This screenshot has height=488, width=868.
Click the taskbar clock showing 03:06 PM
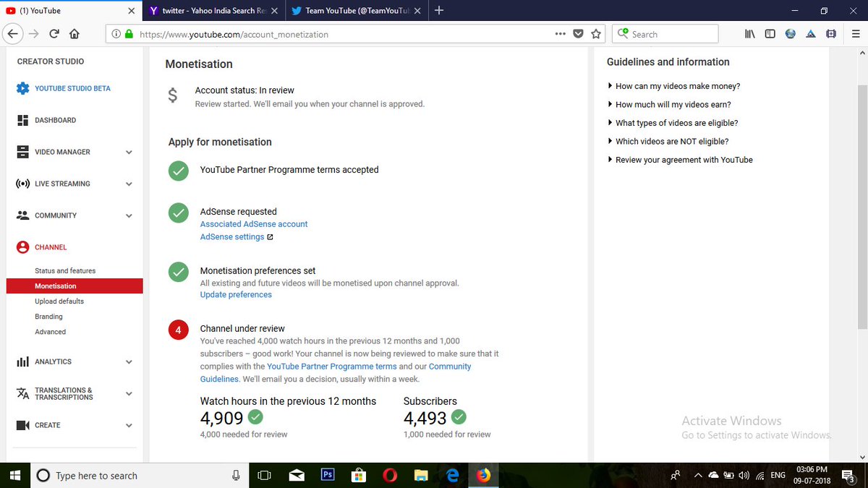tap(812, 475)
